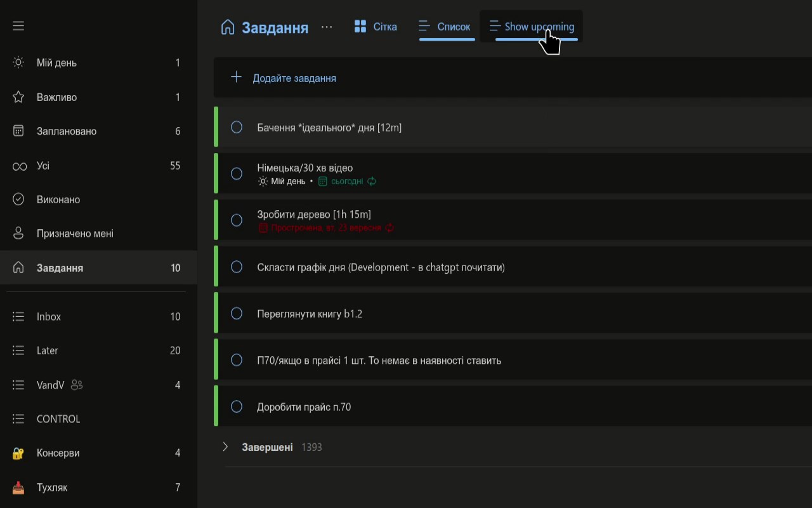The height and width of the screenshot is (508, 812).
Task: Expand the Завершені completed section
Action: [x=225, y=447]
